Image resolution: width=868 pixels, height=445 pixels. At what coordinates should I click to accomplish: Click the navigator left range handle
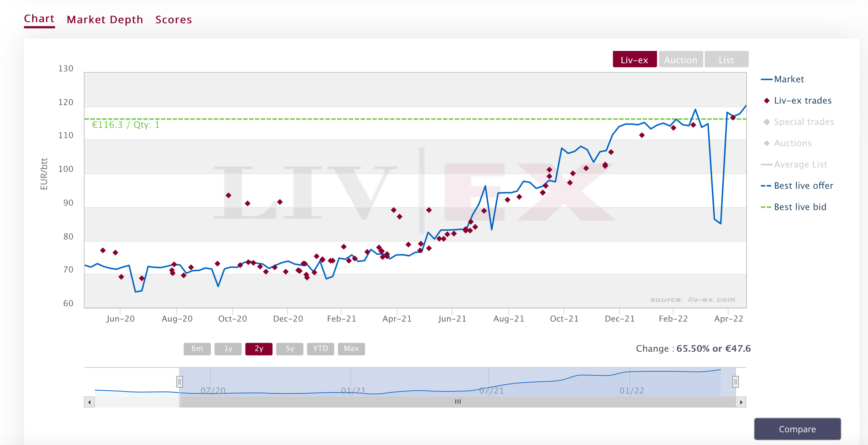[x=180, y=382]
